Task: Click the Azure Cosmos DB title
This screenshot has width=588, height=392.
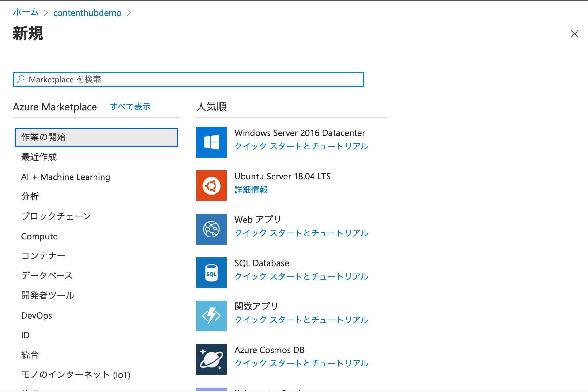Action: tap(269, 350)
